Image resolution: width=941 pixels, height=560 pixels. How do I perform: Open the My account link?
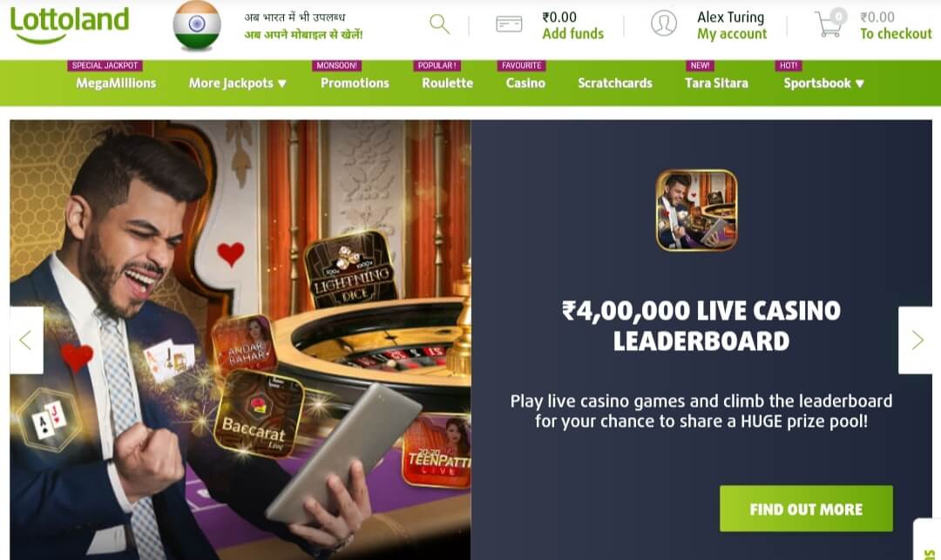(732, 34)
